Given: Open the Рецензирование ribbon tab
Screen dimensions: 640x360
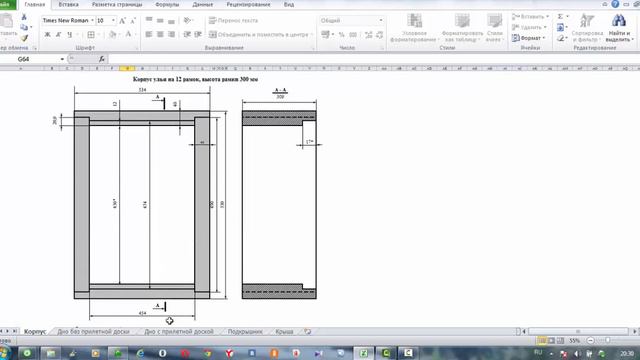Looking at the screenshot, I should coord(248,4).
